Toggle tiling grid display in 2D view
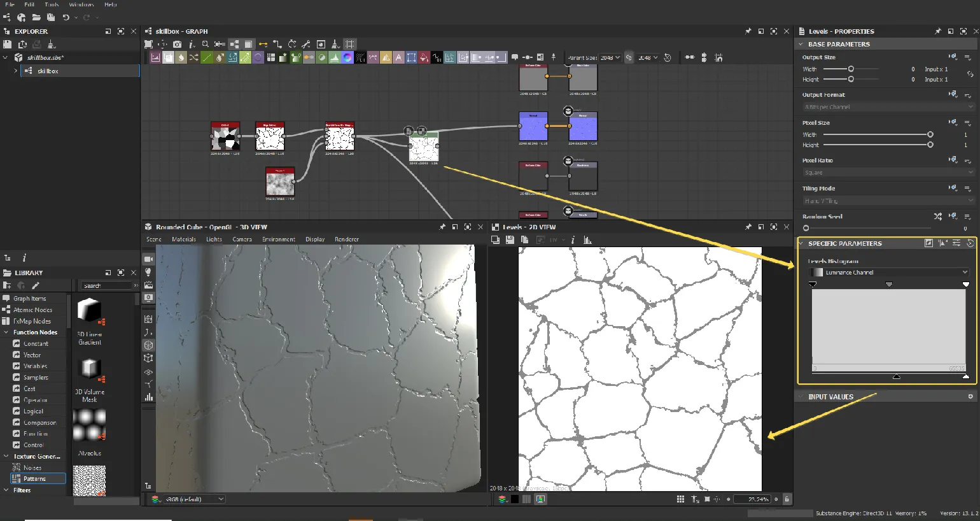The width and height of the screenshot is (980, 521). (x=680, y=499)
